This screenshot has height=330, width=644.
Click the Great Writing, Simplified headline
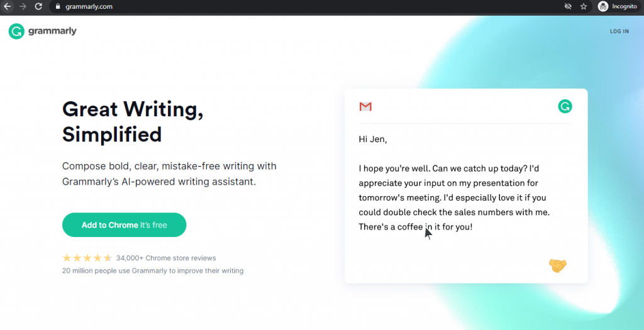click(x=133, y=121)
